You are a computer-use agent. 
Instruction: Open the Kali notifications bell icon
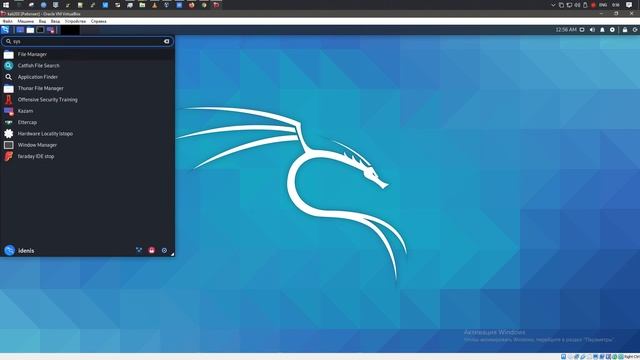(x=602, y=30)
